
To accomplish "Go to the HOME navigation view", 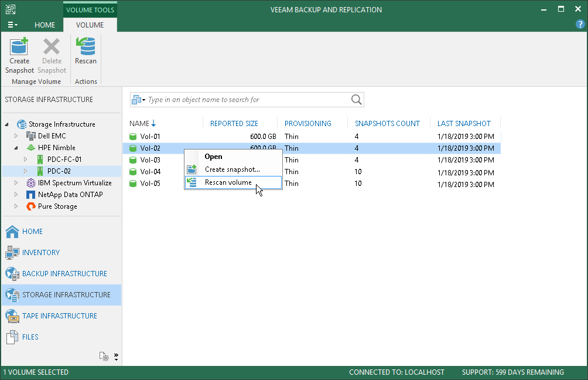I will coord(61,232).
